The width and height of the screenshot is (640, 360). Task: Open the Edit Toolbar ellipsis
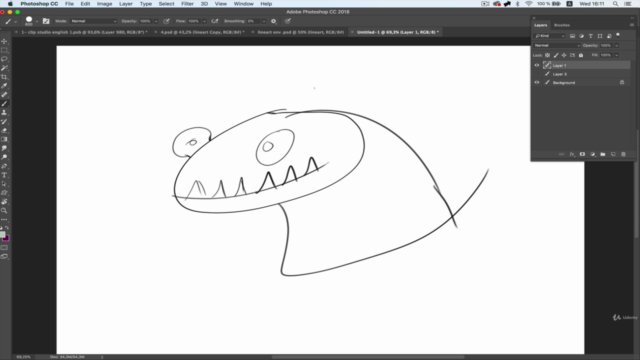(4, 220)
